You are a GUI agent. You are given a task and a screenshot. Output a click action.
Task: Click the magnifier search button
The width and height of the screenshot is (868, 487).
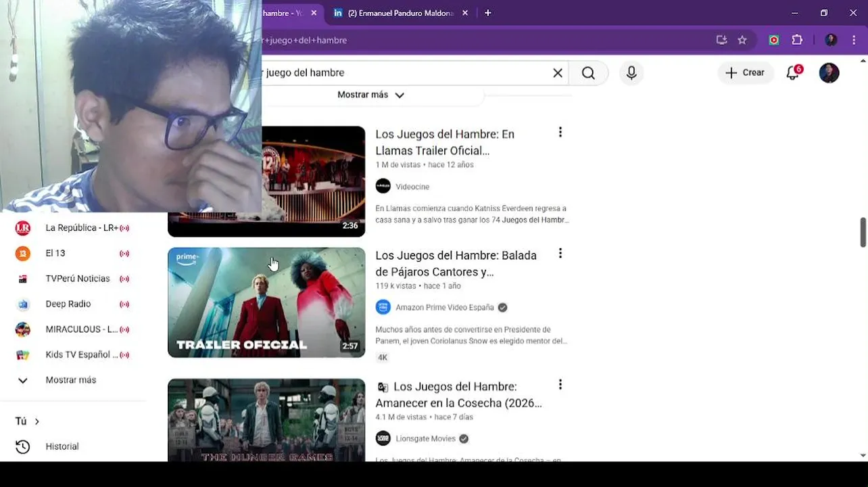588,73
